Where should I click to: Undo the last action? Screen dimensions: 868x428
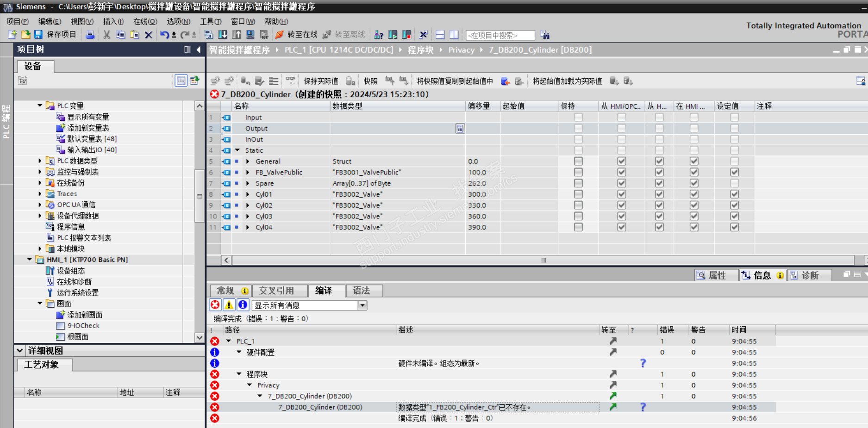tap(164, 35)
